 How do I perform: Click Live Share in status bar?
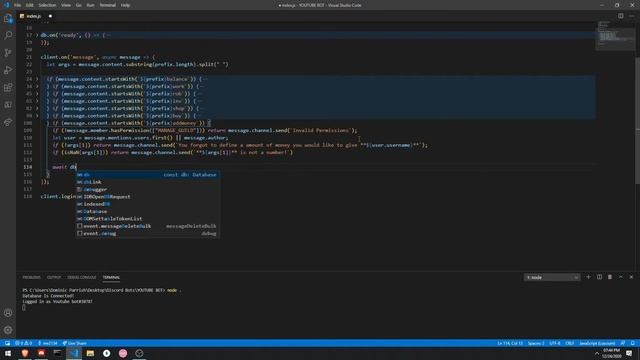pyautogui.click(x=74, y=343)
